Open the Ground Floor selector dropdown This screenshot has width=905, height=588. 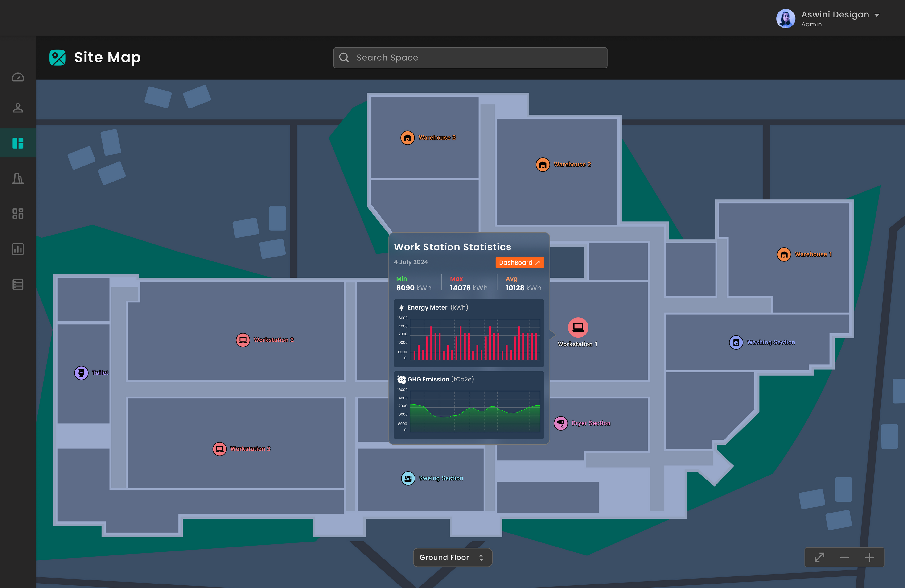(452, 558)
